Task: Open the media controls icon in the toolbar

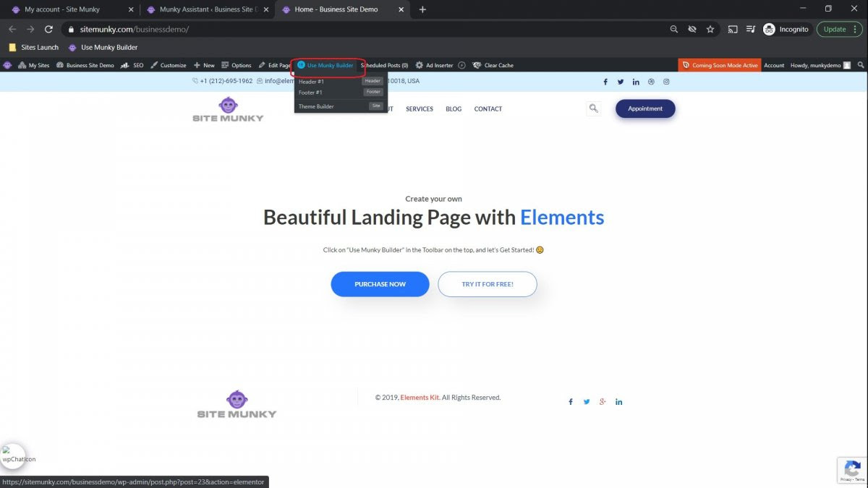Action: tap(750, 30)
